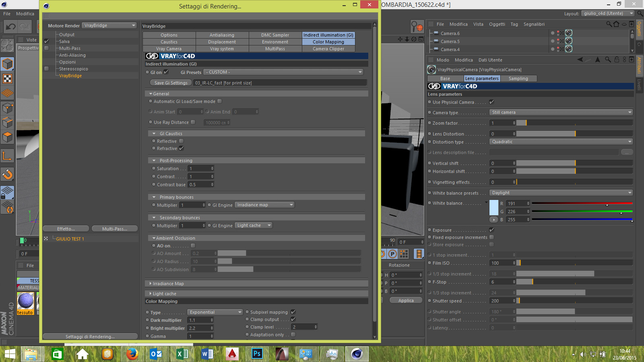Image resolution: width=644 pixels, height=362 pixels.
Task: Toggle the camera Exposure checkbox
Action: (x=491, y=230)
